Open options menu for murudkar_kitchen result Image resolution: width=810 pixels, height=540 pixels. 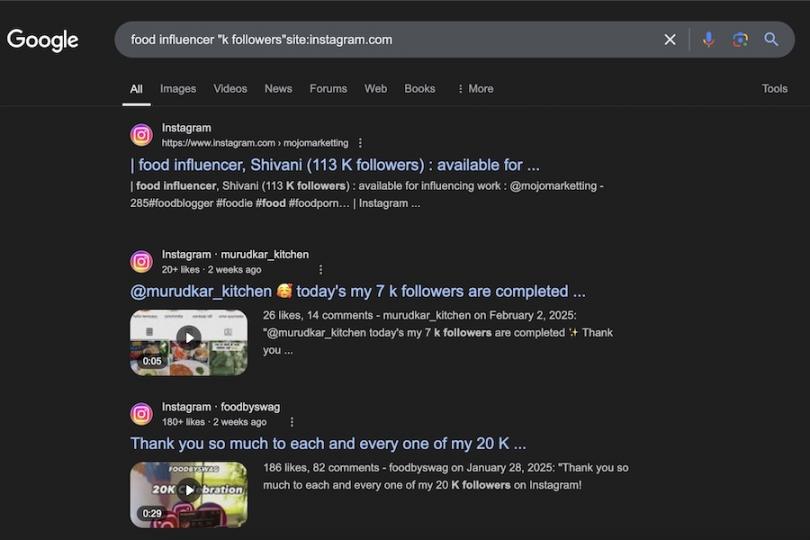tap(320, 270)
